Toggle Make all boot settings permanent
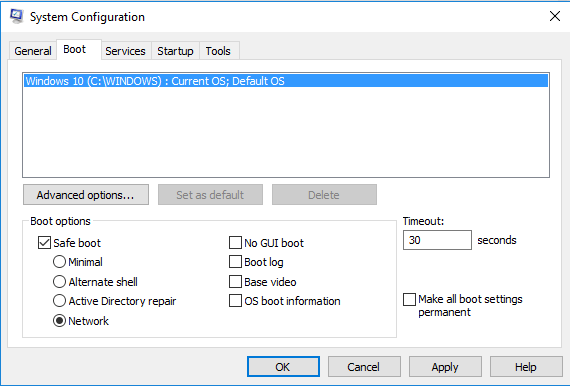 click(409, 299)
